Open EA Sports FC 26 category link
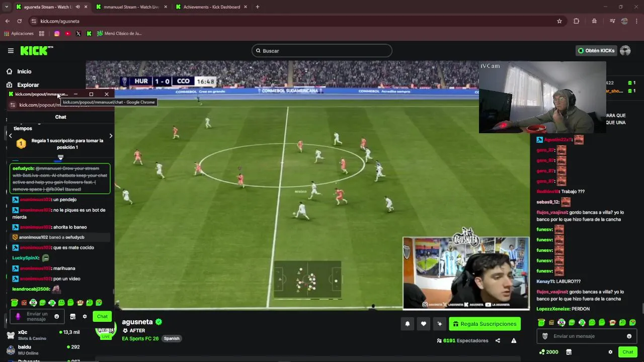This screenshot has width=644, height=362. pyautogui.click(x=140, y=338)
